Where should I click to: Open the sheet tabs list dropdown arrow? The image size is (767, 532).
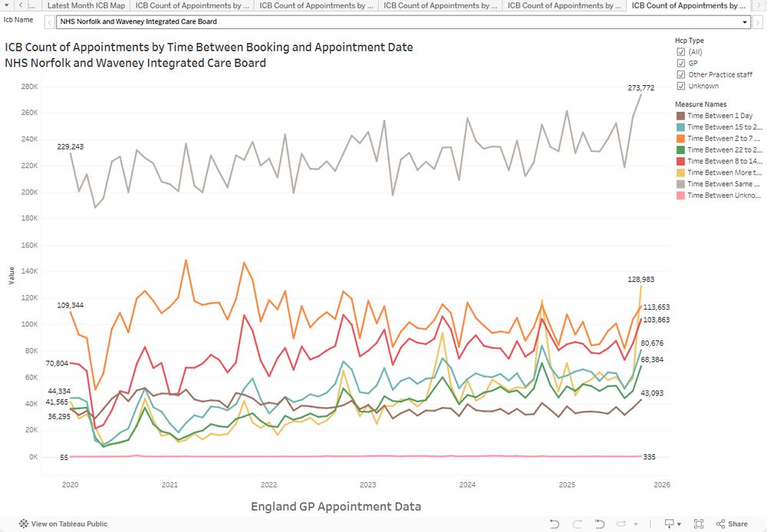coord(7,5)
